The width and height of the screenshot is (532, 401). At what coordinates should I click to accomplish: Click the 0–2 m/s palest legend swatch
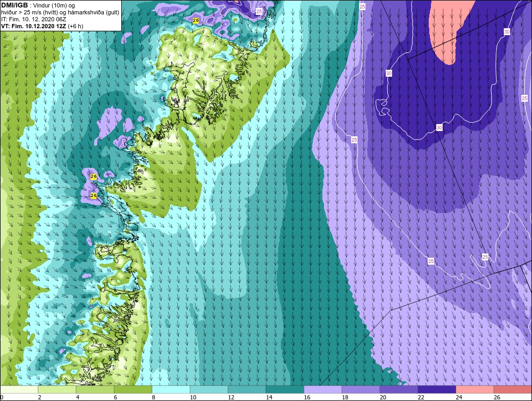[19, 389]
